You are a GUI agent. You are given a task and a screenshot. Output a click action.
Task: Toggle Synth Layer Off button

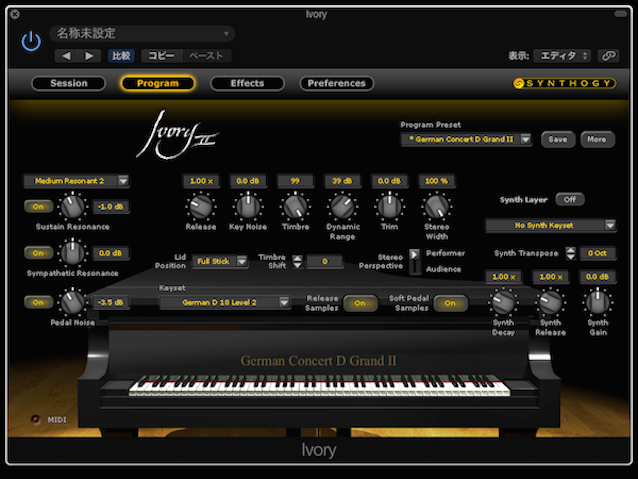click(x=570, y=199)
